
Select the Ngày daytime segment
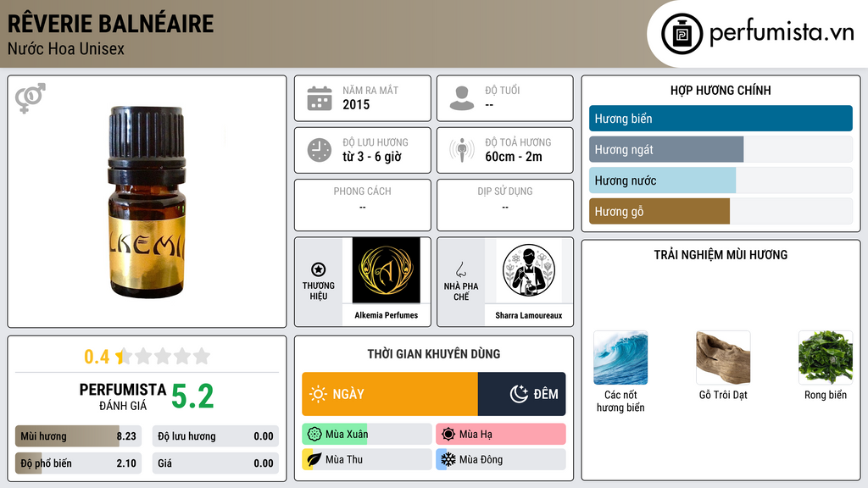click(390, 394)
